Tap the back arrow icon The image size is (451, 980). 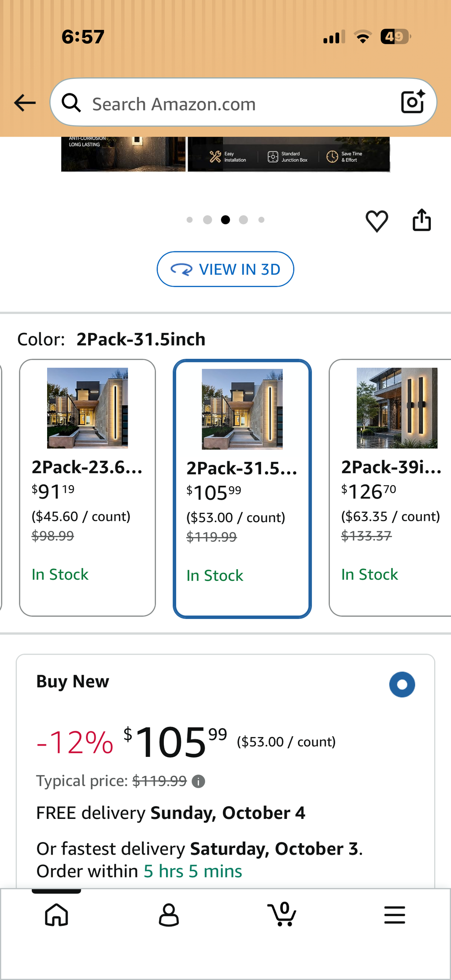25,103
